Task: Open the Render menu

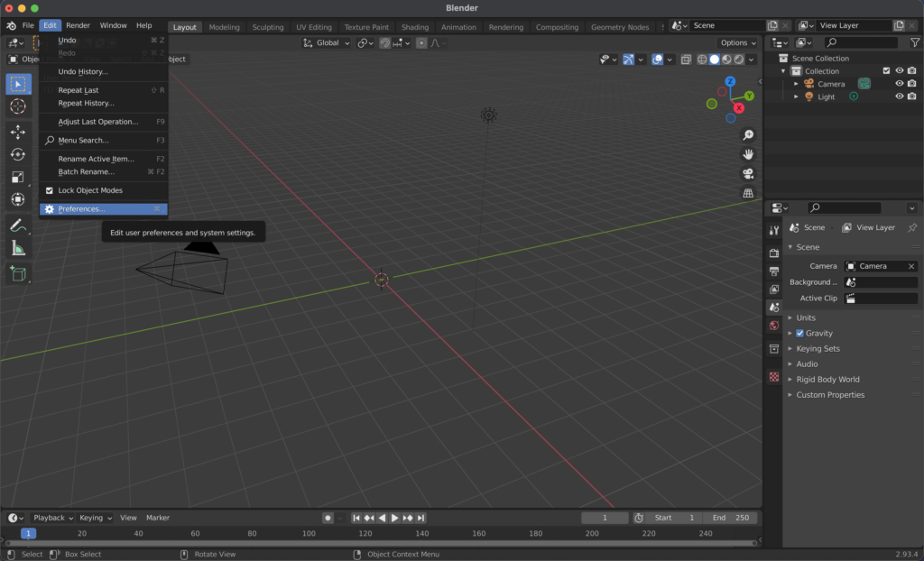Action: [x=78, y=25]
